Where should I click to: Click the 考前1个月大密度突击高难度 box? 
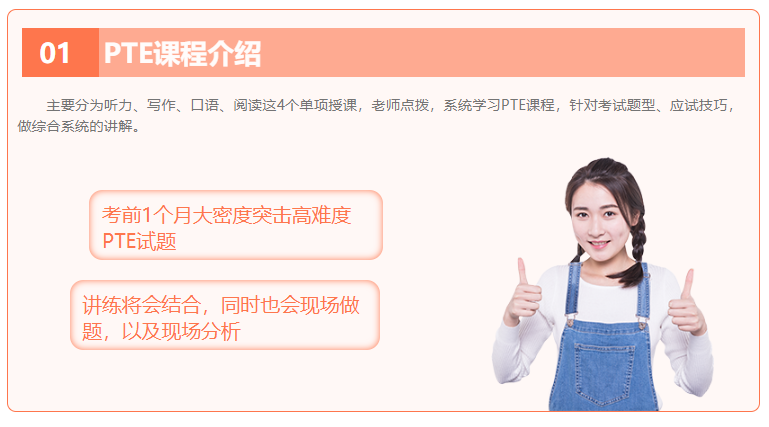pos(236,225)
